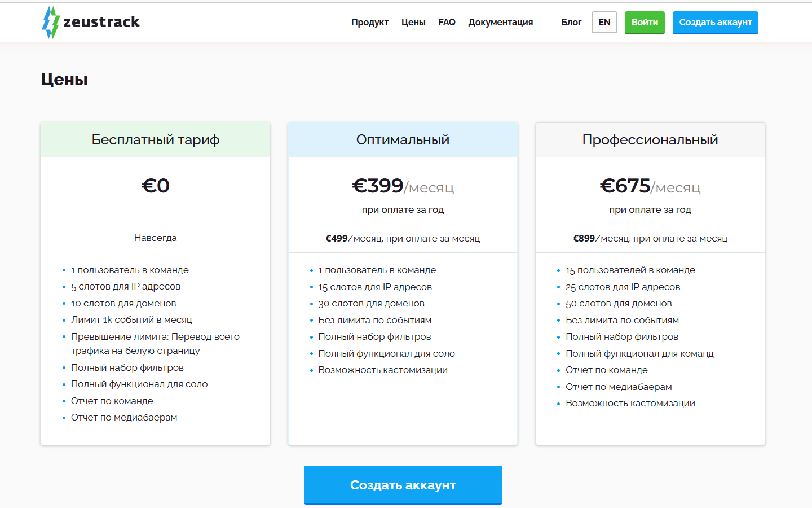Click 'Превышение лимита: Перевод всего трафика' item

155,344
